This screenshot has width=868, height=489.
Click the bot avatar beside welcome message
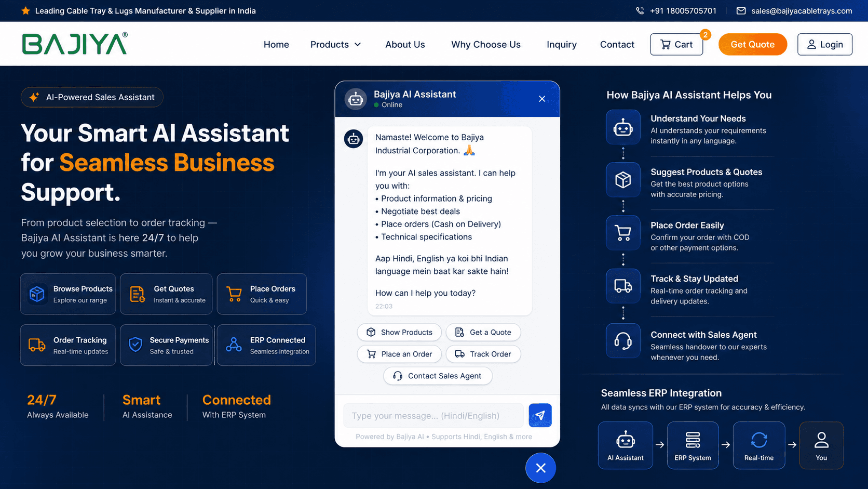[x=354, y=139]
